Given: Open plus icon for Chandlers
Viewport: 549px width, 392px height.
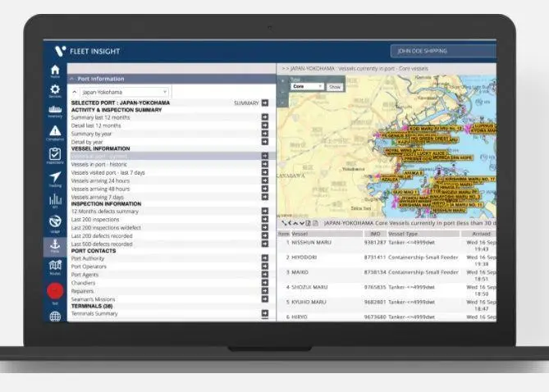Looking at the screenshot, I should 265,282.
